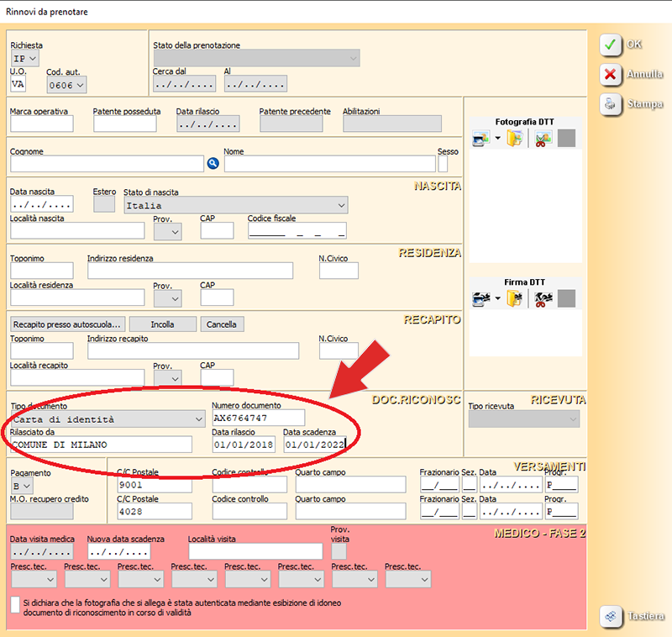Click the Stampa printer icon

click(x=611, y=104)
